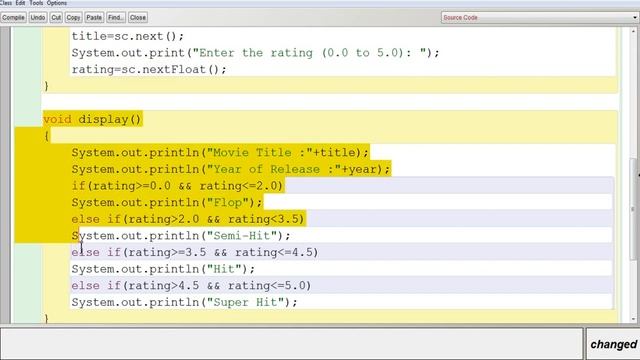The height and width of the screenshot is (360, 640).
Task: Click the 'changed' status indicator
Action: [x=613, y=344]
